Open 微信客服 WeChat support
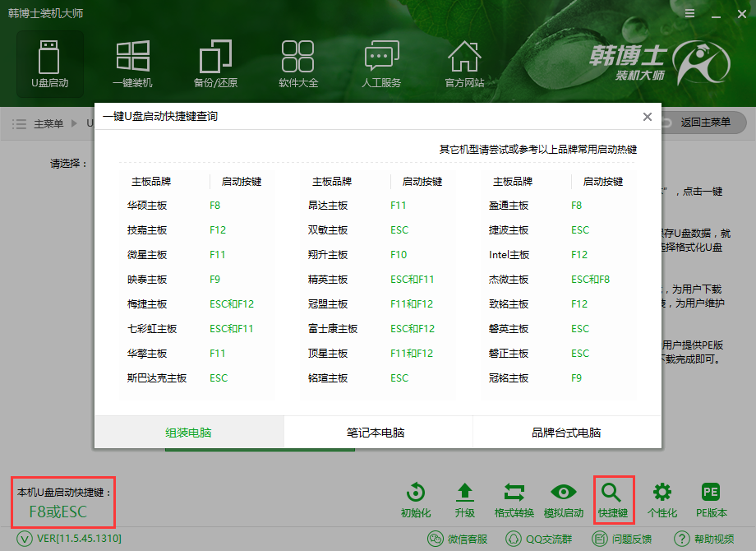The width and height of the screenshot is (756, 551). (x=460, y=539)
